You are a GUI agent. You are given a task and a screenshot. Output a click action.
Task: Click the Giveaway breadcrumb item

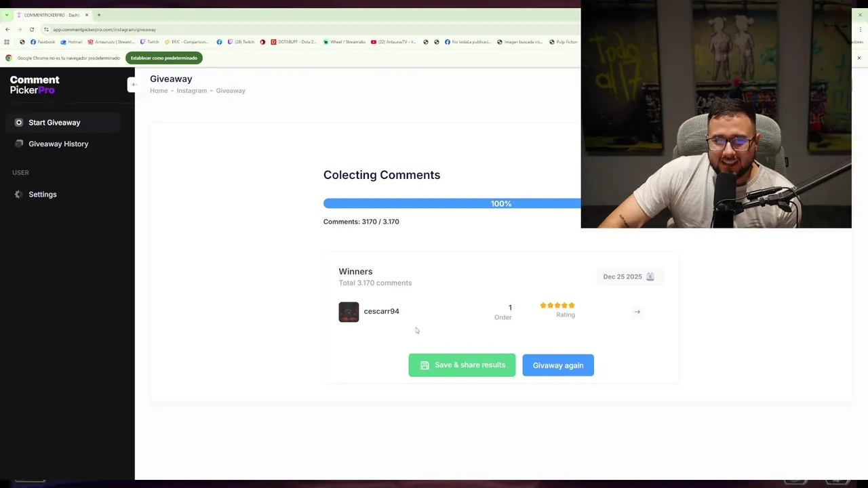tap(231, 91)
